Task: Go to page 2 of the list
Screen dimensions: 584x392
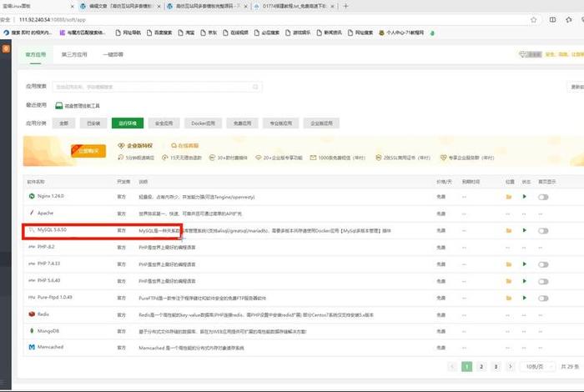Action: [x=481, y=367]
